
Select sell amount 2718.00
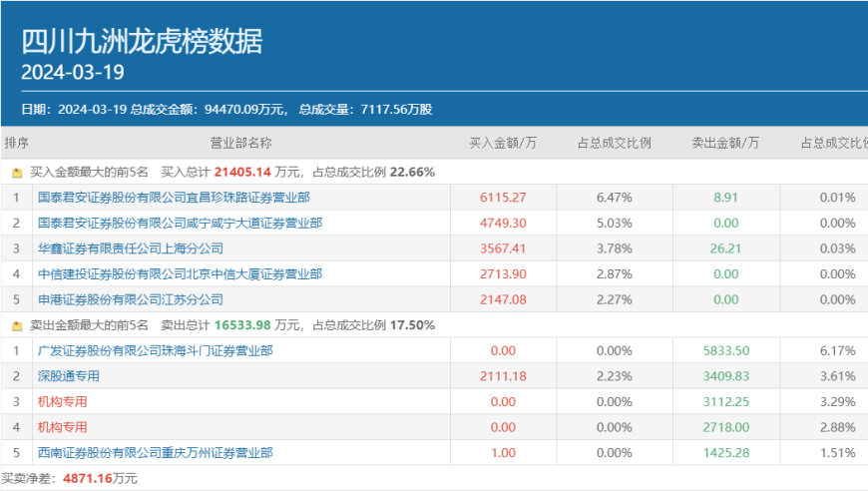coord(726,427)
